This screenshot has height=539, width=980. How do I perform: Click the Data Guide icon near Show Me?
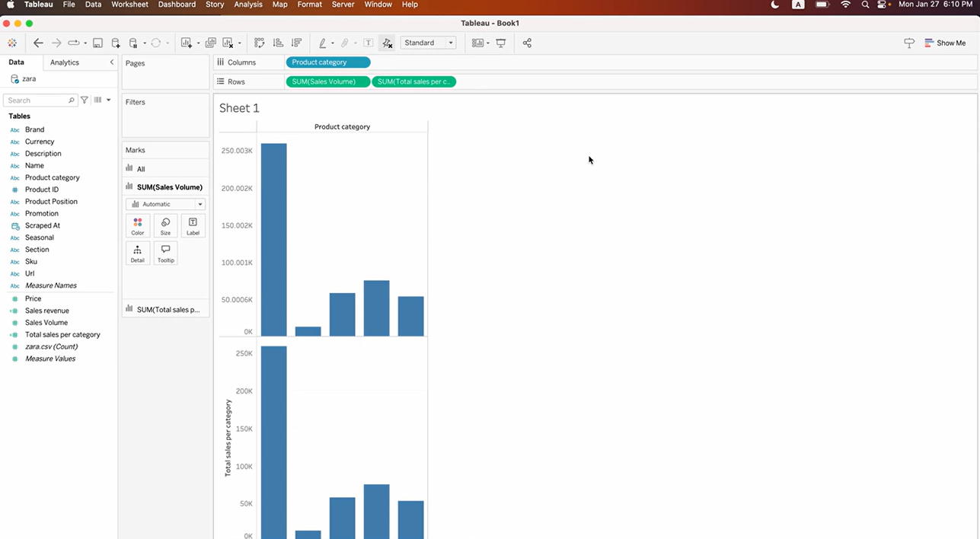tap(909, 43)
